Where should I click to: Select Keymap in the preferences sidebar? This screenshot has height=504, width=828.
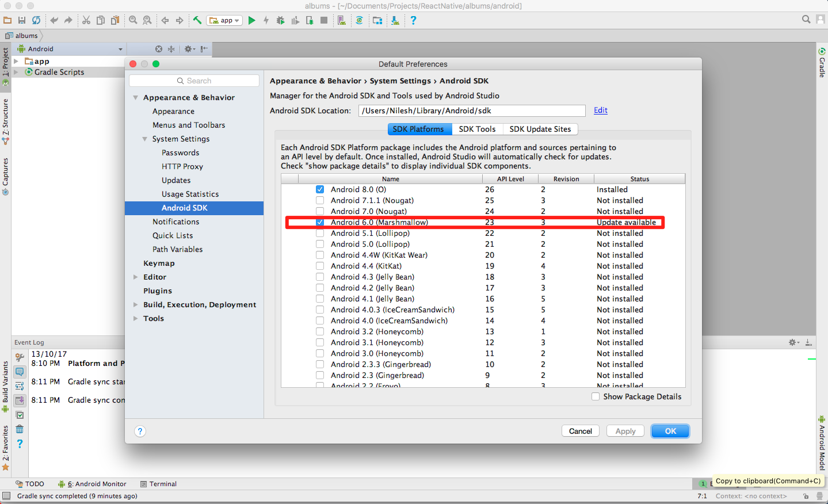(x=159, y=263)
